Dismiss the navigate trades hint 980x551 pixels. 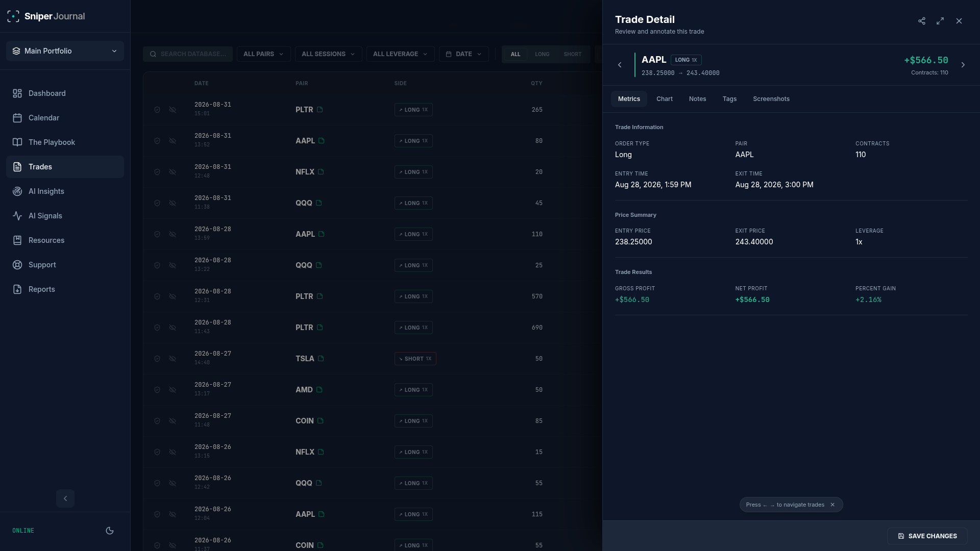pyautogui.click(x=832, y=505)
